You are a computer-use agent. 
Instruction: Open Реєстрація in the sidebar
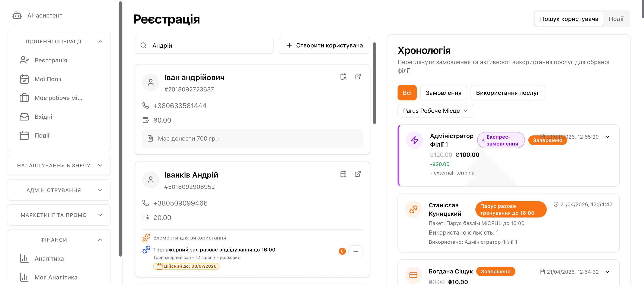(x=51, y=60)
